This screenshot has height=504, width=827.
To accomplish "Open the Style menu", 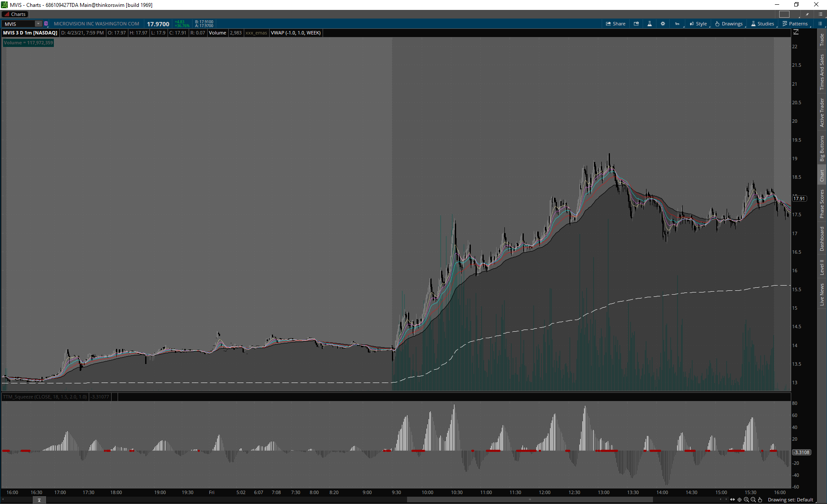I will [698, 24].
